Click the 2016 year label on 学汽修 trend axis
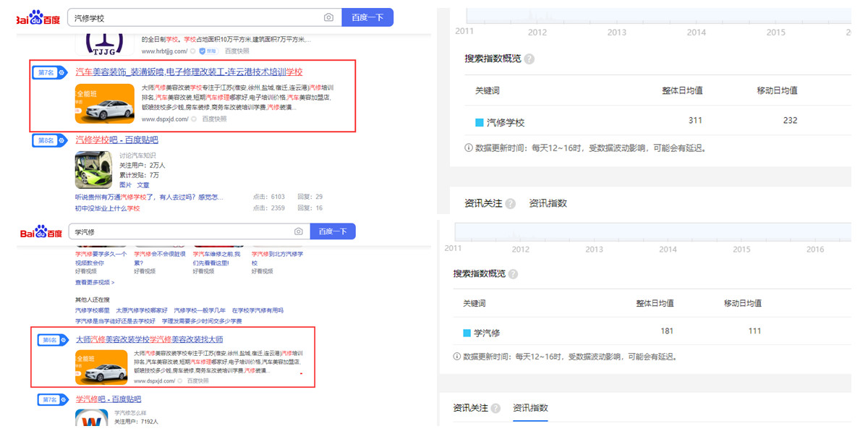Viewport: 868px width, 434px height. pyautogui.click(x=815, y=249)
